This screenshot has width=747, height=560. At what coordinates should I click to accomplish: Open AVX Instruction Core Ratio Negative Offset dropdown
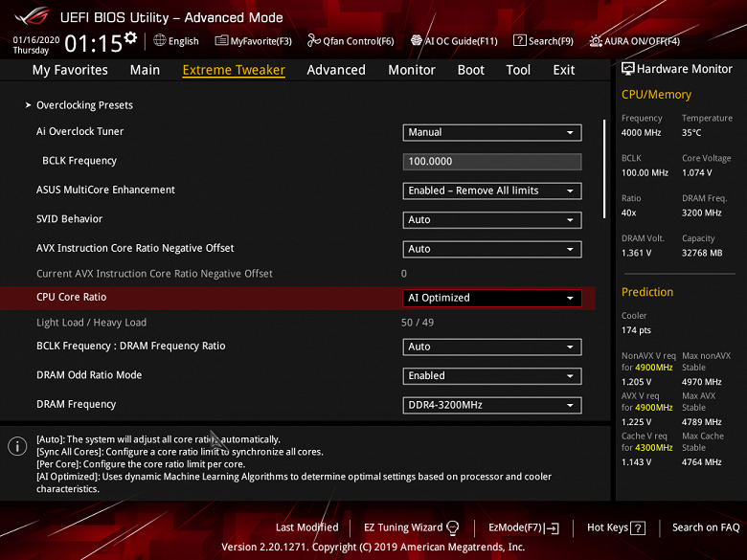pyautogui.click(x=492, y=249)
